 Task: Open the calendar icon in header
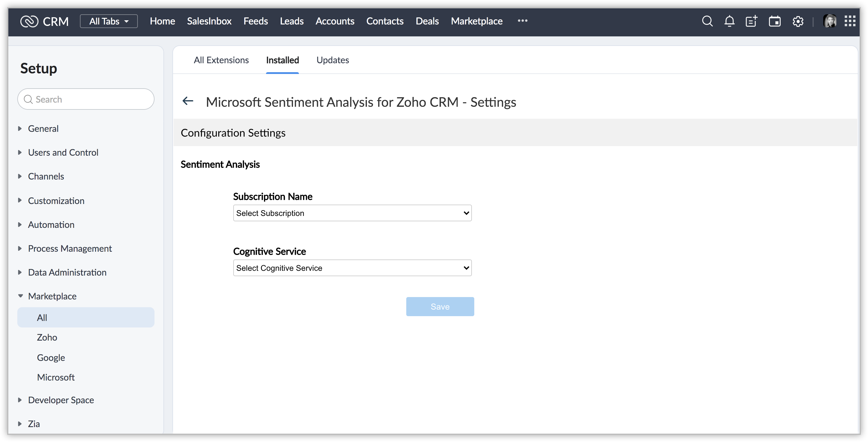pos(774,21)
